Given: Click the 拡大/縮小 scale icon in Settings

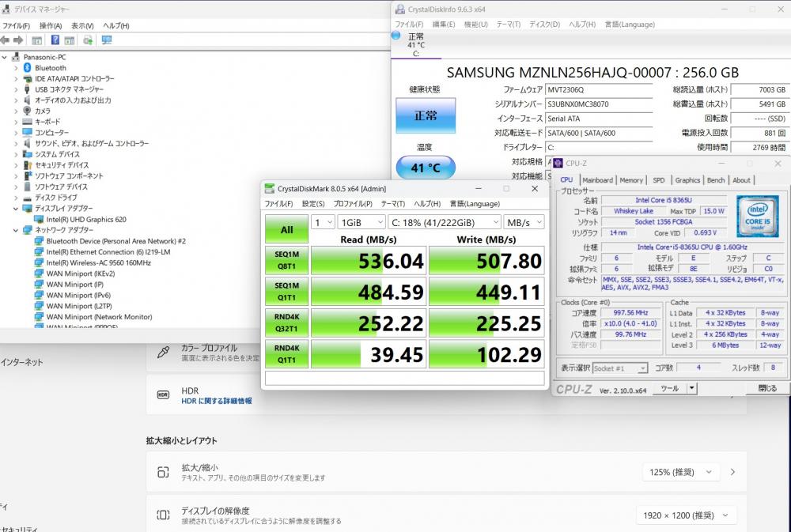Looking at the screenshot, I should pyautogui.click(x=163, y=472).
